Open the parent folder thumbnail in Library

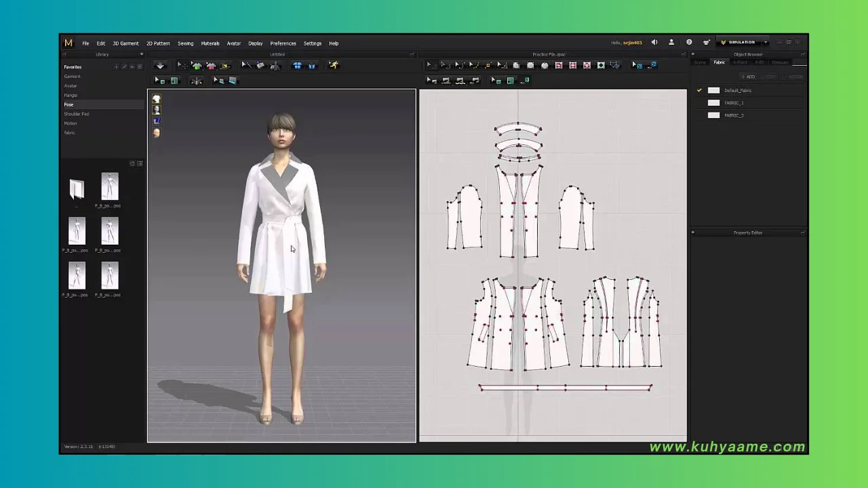[x=77, y=189]
